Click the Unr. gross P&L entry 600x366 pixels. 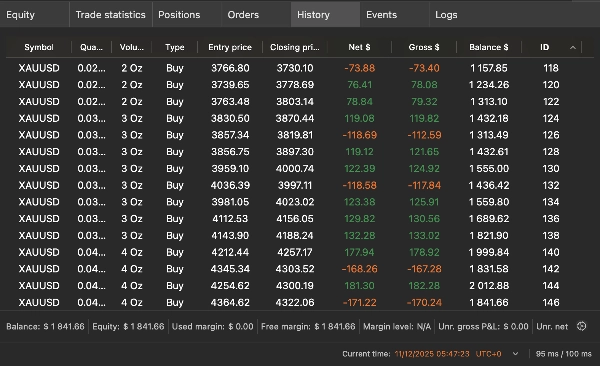[483, 327]
